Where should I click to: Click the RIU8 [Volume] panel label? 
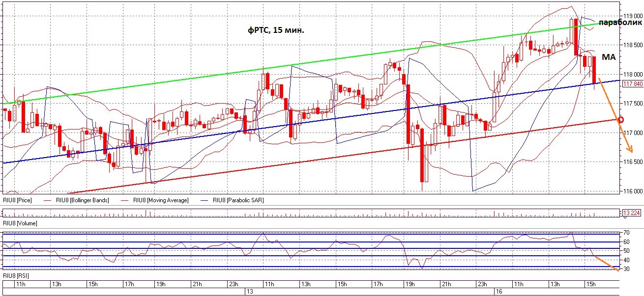click(x=19, y=223)
